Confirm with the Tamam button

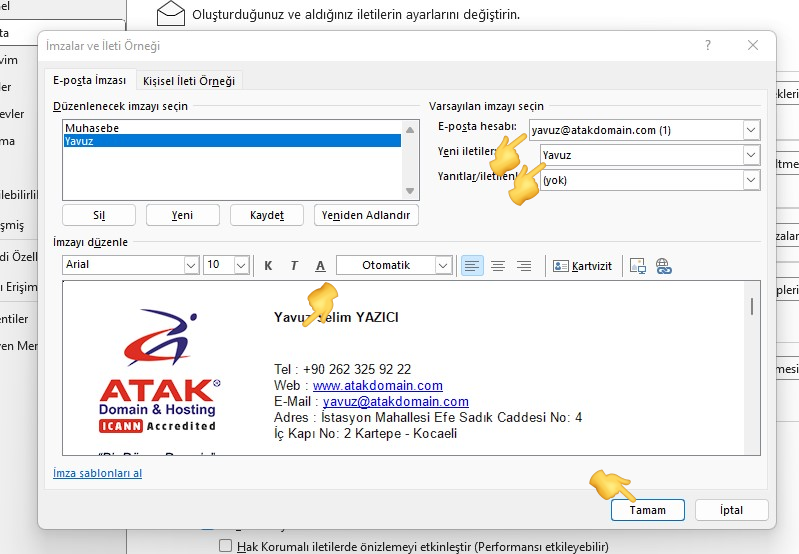[x=647, y=510]
